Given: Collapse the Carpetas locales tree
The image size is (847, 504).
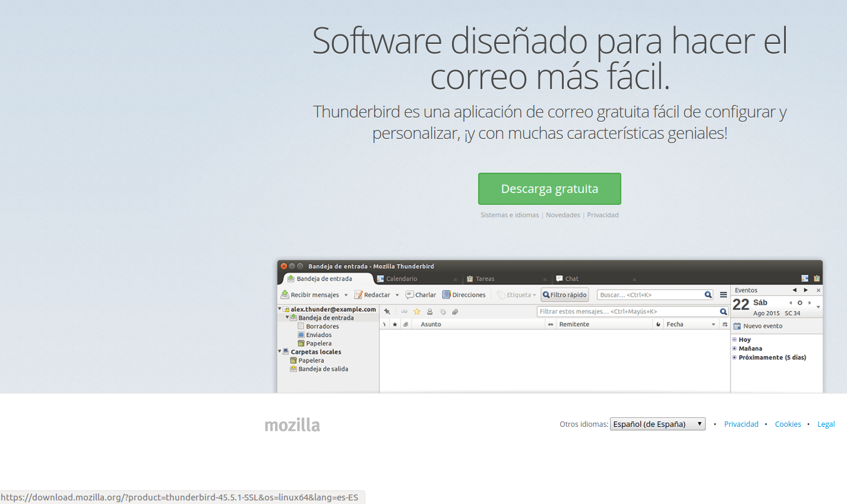Looking at the screenshot, I should [280, 351].
